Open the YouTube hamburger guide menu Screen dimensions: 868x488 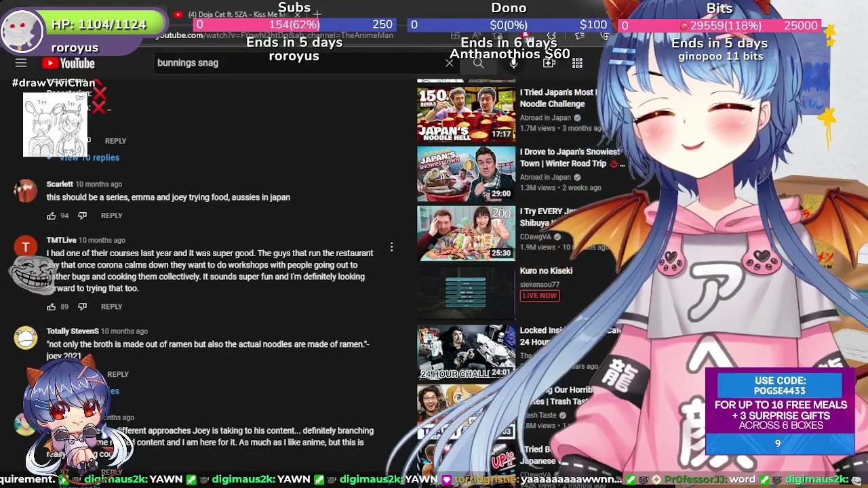pos(21,63)
